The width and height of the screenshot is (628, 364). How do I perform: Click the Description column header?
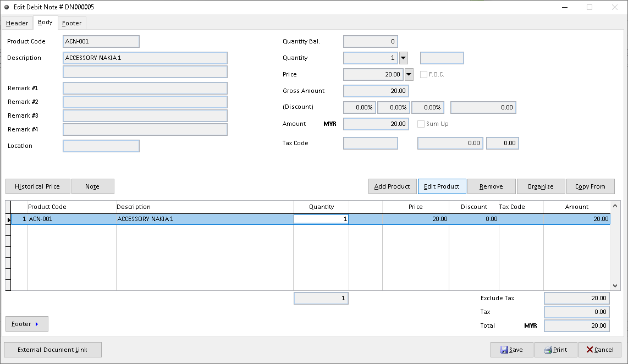click(205, 207)
